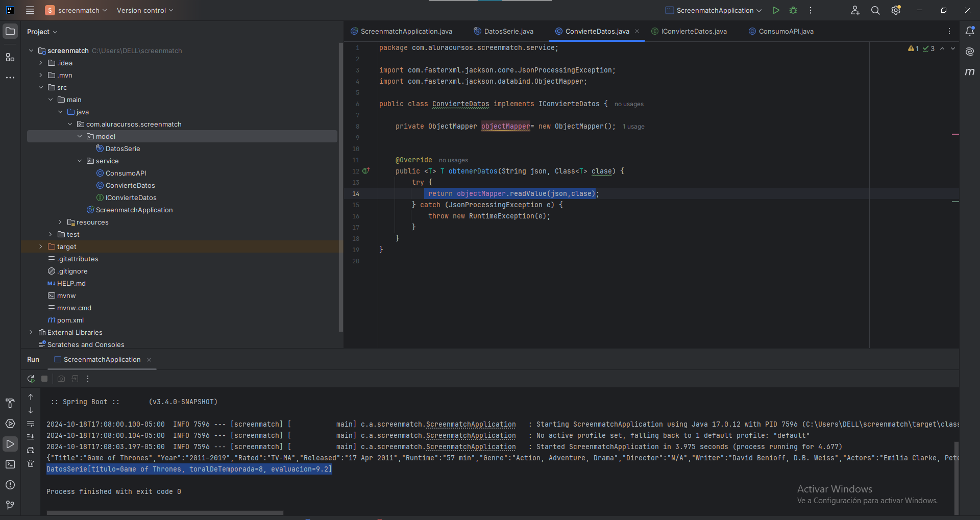Open More tool windows ellipsis
This screenshot has height=520, width=980.
click(10, 78)
